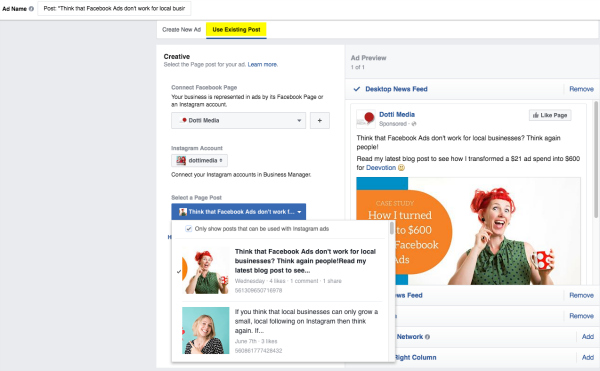Screen dimensions: 600x371
Task: Open the Learn more link
Action: click(x=262, y=65)
